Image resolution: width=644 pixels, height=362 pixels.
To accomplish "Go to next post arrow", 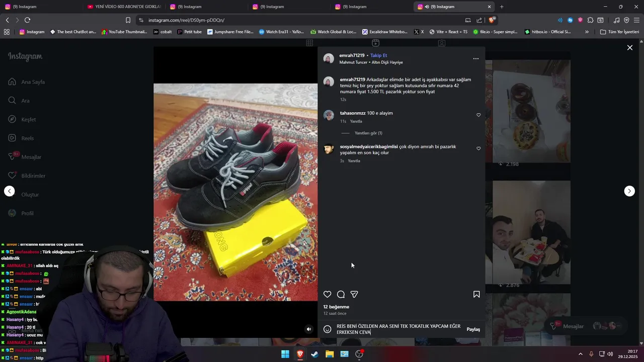I will pos(629,191).
